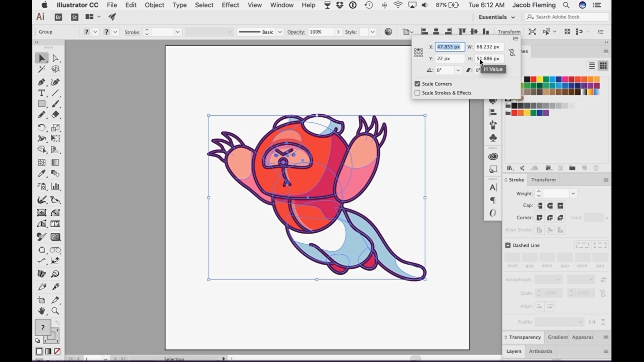The height and width of the screenshot is (362, 644).
Task: Switch swatches to list view
Action: pyautogui.click(x=592, y=66)
